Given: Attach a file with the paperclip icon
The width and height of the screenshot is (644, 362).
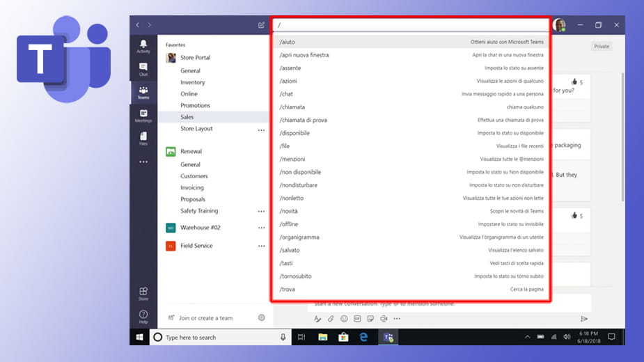Looking at the screenshot, I should point(331,318).
